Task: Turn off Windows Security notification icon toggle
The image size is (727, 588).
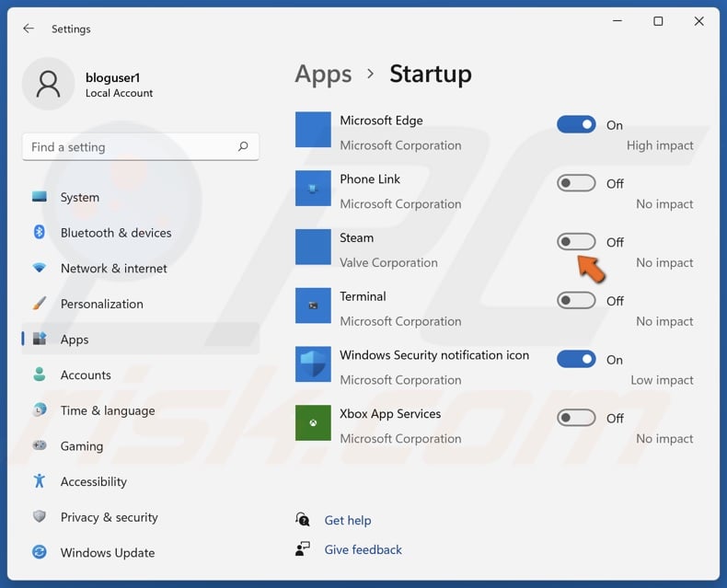Action: [576, 360]
